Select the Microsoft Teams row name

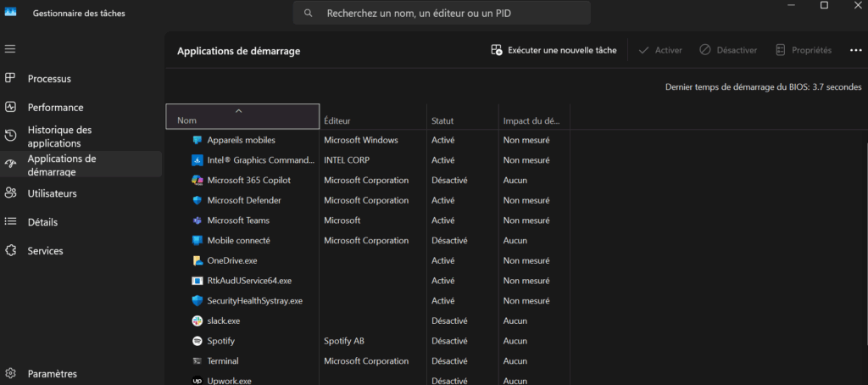[238, 220]
